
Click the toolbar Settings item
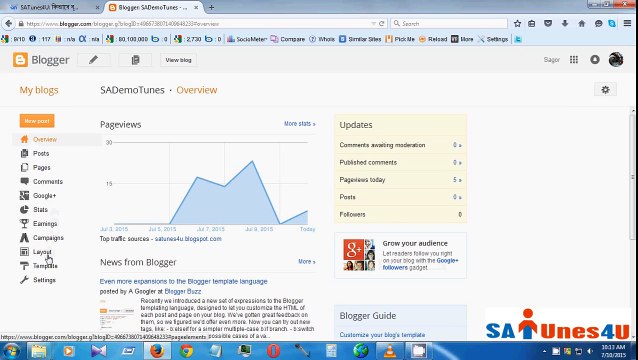pos(493,39)
